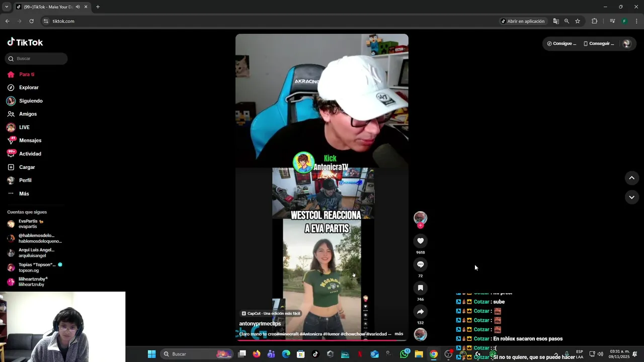
Task: Open Firefox from the taskbar
Action: [x=257, y=354]
